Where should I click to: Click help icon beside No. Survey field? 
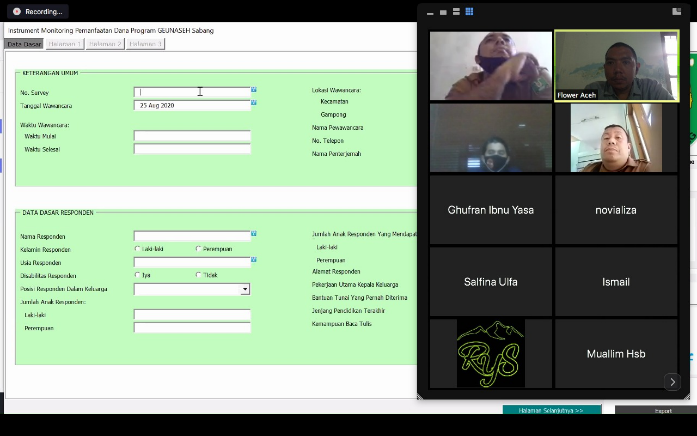click(x=254, y=91)
